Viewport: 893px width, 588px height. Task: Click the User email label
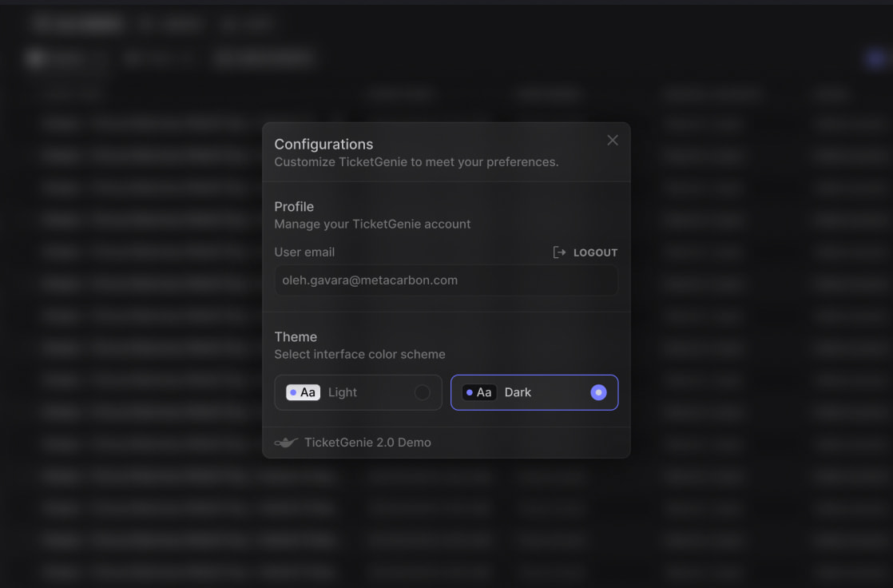coord(304,252)
